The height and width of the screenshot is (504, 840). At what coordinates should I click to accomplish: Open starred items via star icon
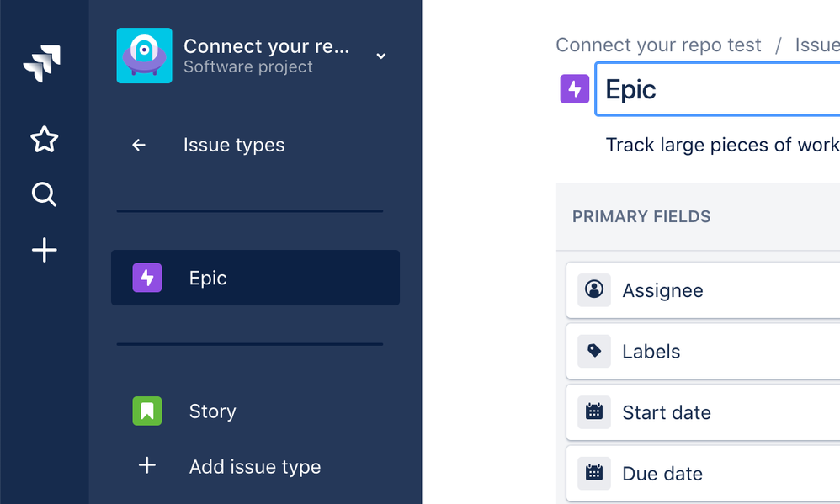[x=44, y=140]
